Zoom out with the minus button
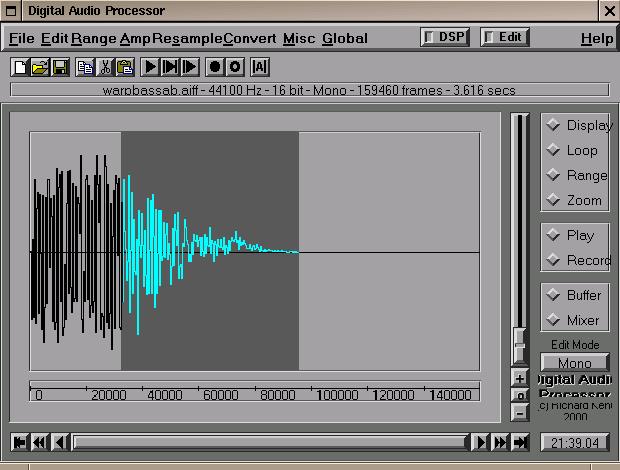 pyautogui.click(x=520, y=413)
